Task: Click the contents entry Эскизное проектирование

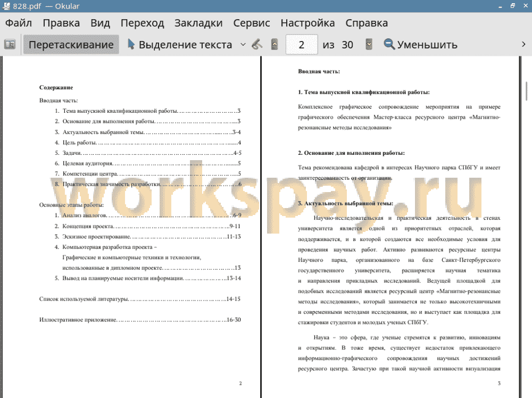Action: pos(147,236)
